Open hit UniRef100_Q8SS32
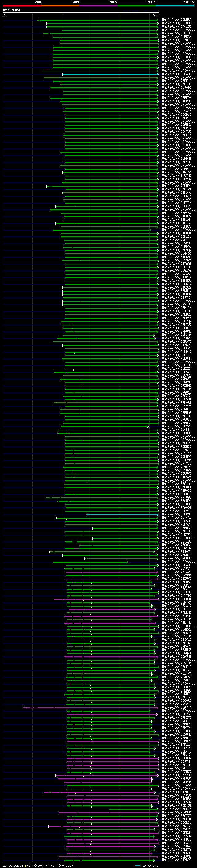 pyautogui.click(x=177, y=836)
